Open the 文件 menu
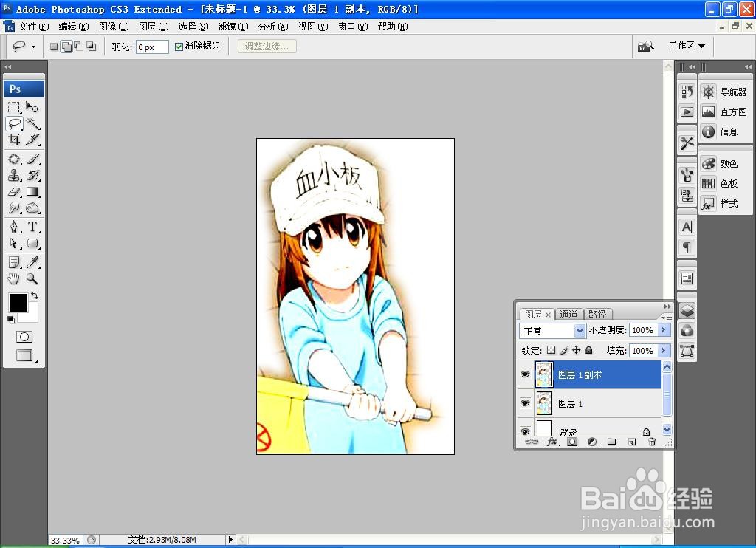Image resolution: width=756 pixels, height=548 pixels. (34, 27)
